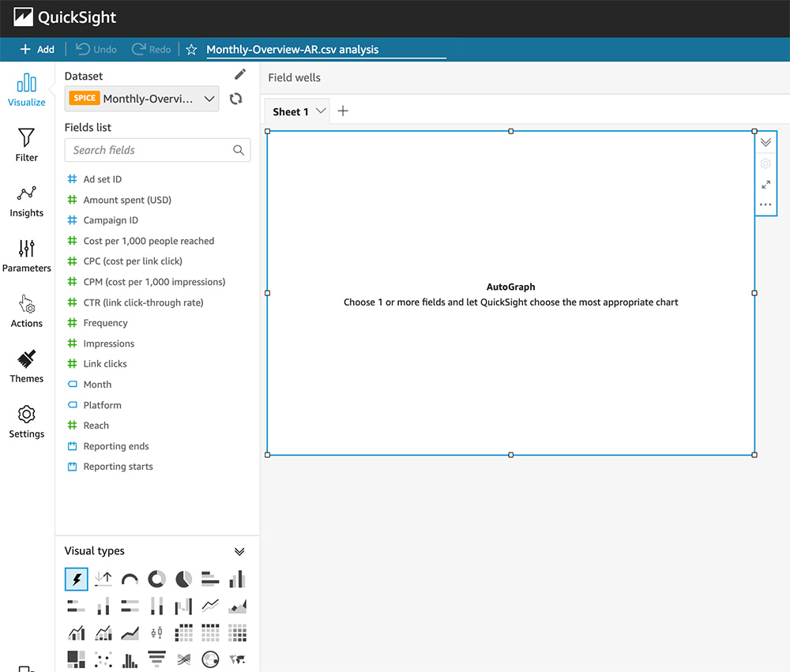This screenshot has width=790, height=672.
Task: Click the pencil icon to edit dataset
Action: 240,74
